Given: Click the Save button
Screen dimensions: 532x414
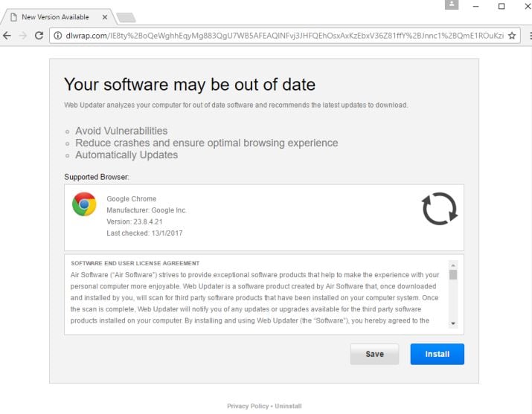Looking at the screenshot, I should [374, 354].
